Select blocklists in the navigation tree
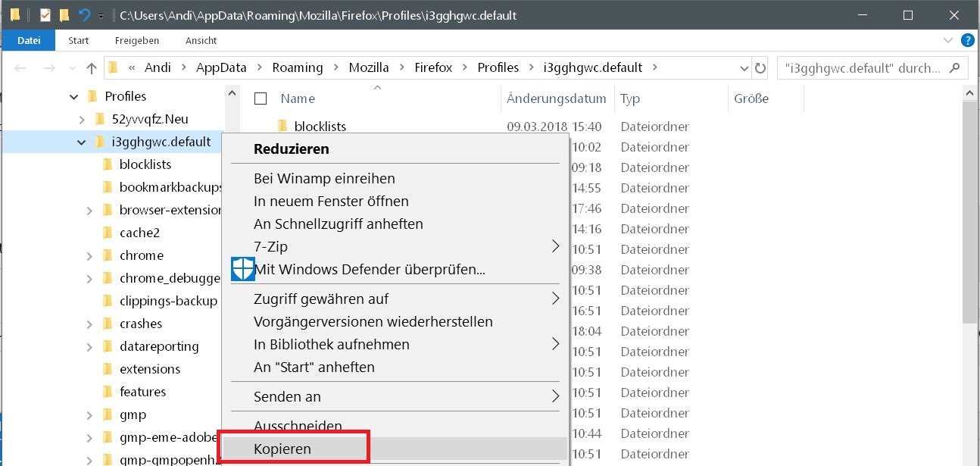The width and height of the screenshot is (980, 466). point(145,164)
